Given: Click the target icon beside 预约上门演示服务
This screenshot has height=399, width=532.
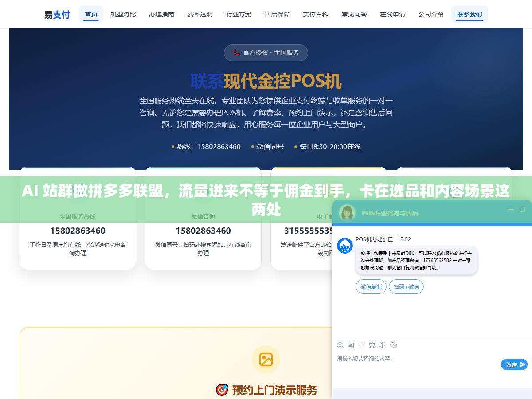Looking at the screenshot, I should pyautogui.click(x=222, y=390).
